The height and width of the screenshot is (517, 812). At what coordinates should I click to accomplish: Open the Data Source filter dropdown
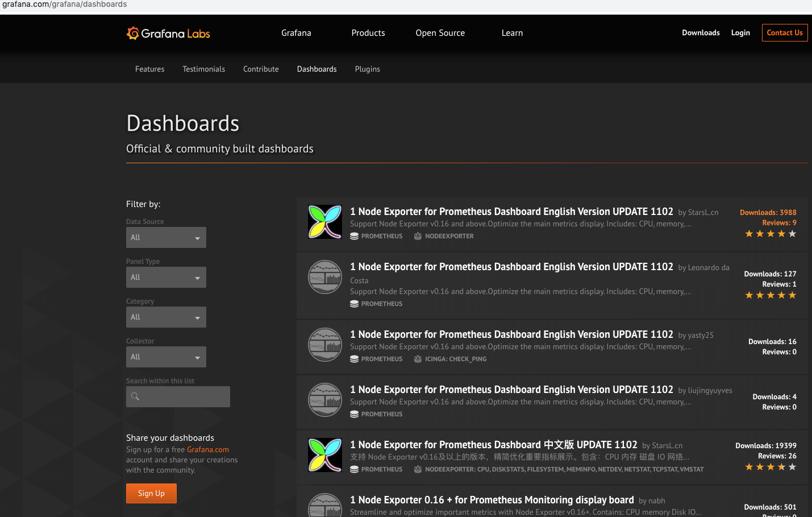pyautogui.click(x=166, y=237)
